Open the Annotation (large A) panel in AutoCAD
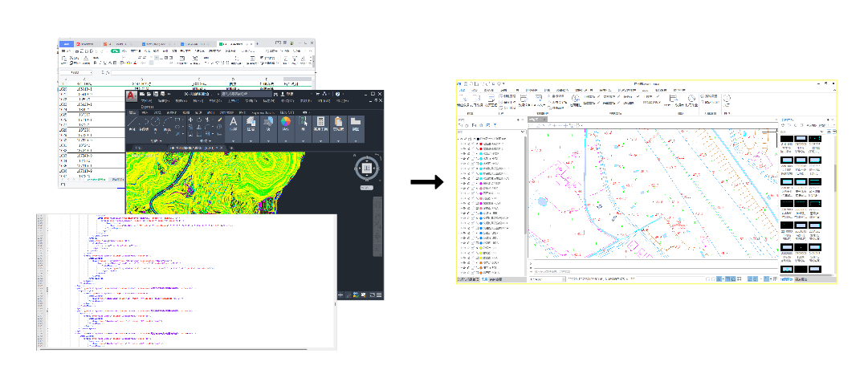Viewport: 868px width, 386px height. coord(233,124)
